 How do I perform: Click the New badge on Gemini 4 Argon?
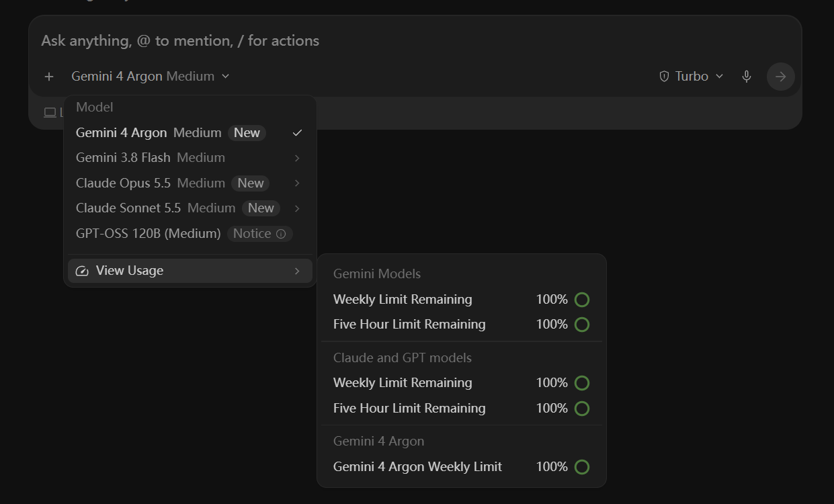(x=247, y=133)
